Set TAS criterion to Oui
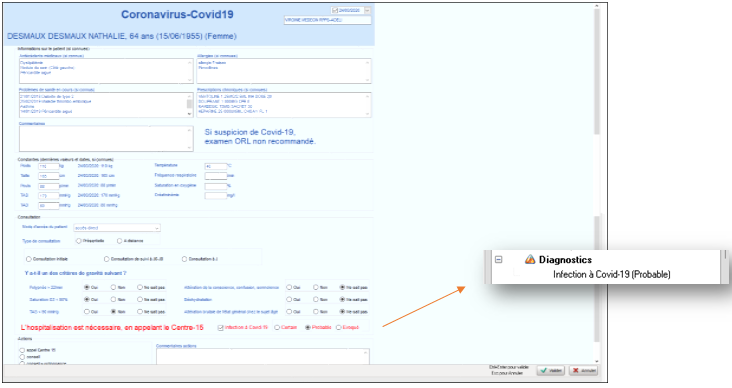 pos(87,311)
